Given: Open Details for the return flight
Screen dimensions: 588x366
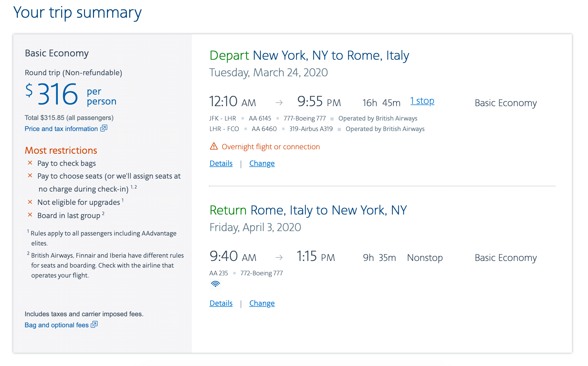Looking at the screenshot, I should tap(221, 303).
